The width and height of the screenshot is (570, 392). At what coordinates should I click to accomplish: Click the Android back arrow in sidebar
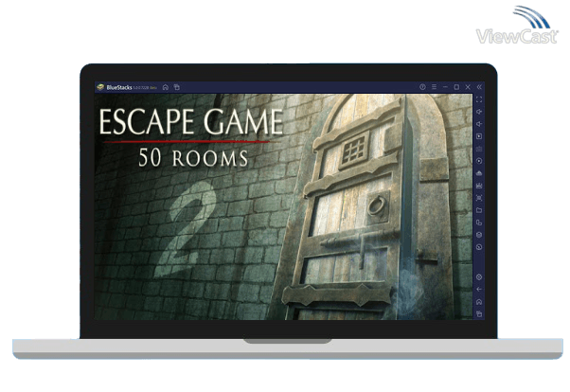(479, 290)
